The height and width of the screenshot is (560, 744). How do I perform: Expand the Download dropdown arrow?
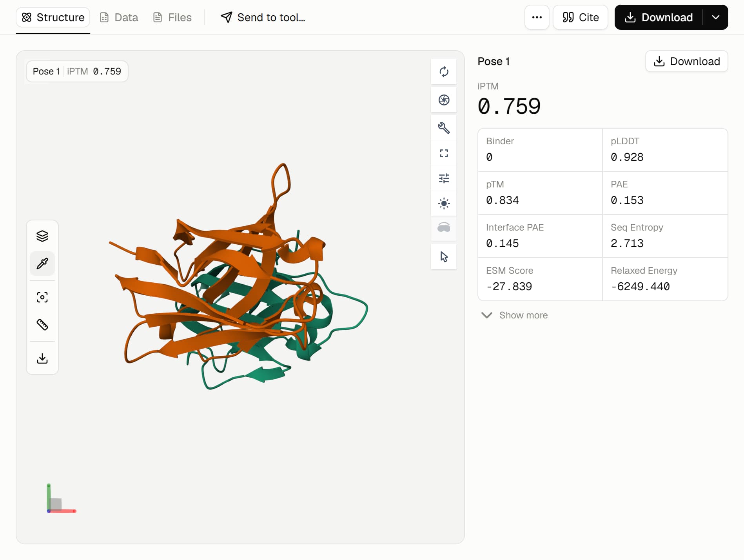pyautogui.click(x=715, y=17)
